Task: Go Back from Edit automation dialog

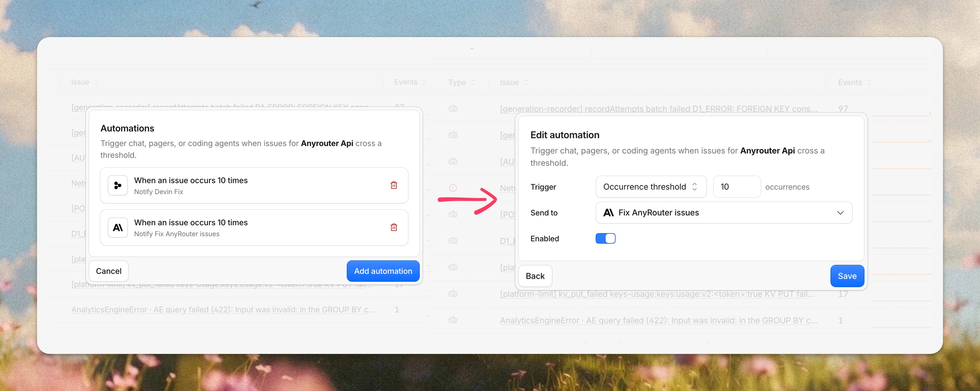Action: coord(535,276)
